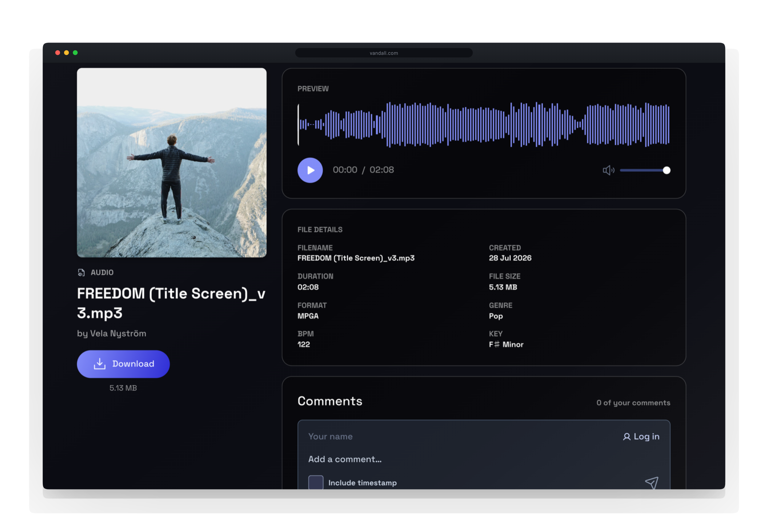
Task: Select the genre value Pop
Action: [496, 316]
